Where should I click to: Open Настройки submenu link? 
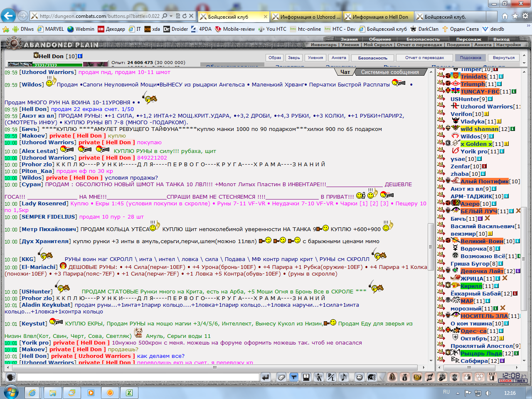[508, 44]
